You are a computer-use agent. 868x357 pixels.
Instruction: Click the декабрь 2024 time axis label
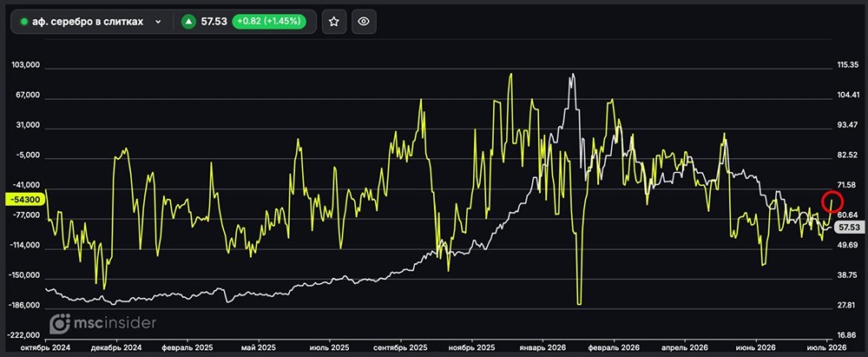coord(117,347)
